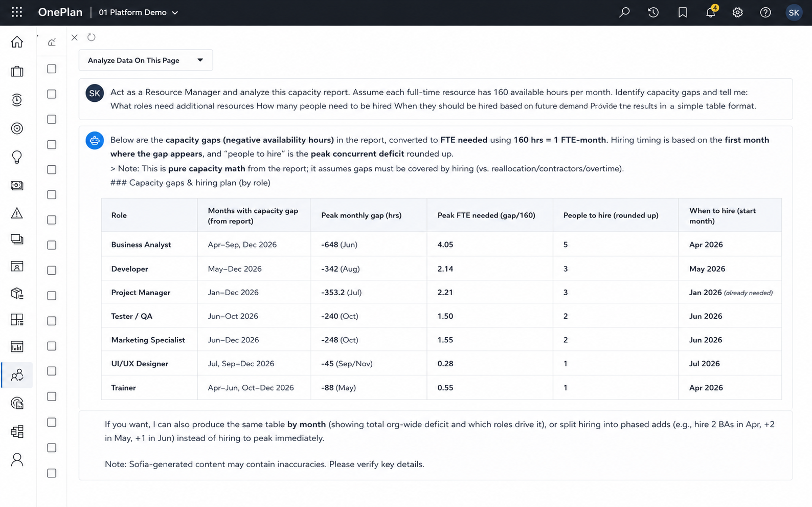Image resolution: width=812 pixels, height=507 pixels.
Task: Open the app launcher grid icon
Action: pyautogui.click(x=17, y=12)
